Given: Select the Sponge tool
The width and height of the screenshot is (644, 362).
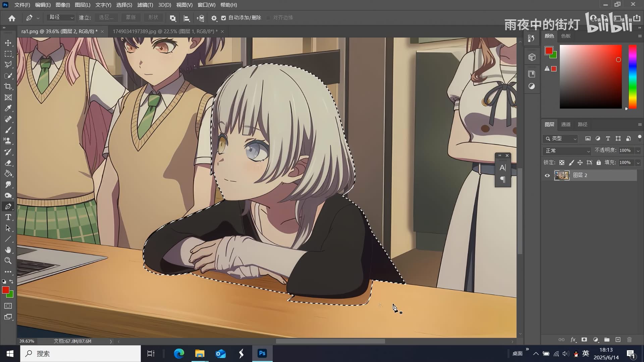Looking at the screenshot, I should (x=8, y=195).
